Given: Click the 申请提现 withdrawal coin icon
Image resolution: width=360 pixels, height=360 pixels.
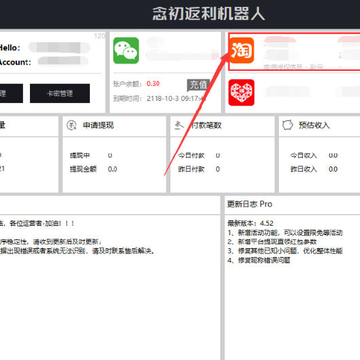Looking at the screenshot, I should click(71, 125).
